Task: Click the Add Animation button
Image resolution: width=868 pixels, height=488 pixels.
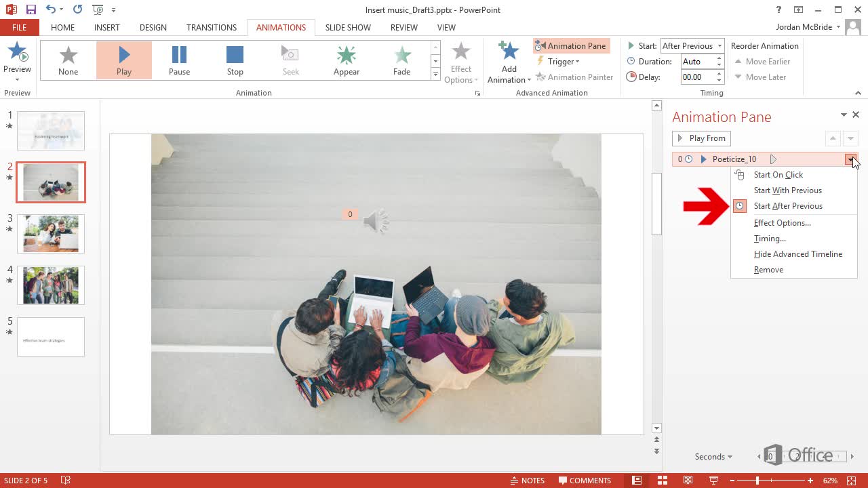Action: (509, 62)
